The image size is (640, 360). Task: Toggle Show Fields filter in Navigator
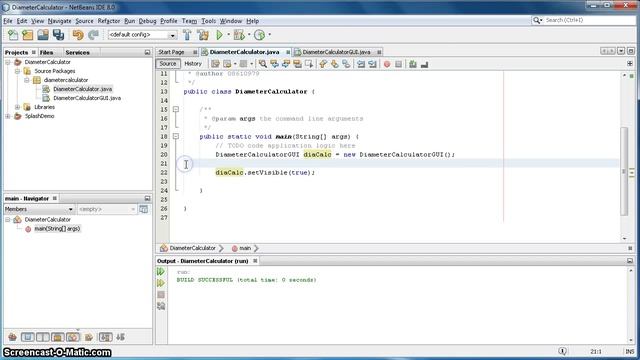pyautogui.click(x=27, y=337)
